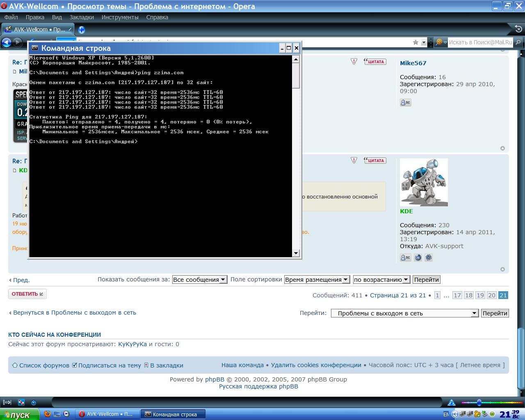
Task: Click KDE's ICQ flower icon
Action: 429,258
